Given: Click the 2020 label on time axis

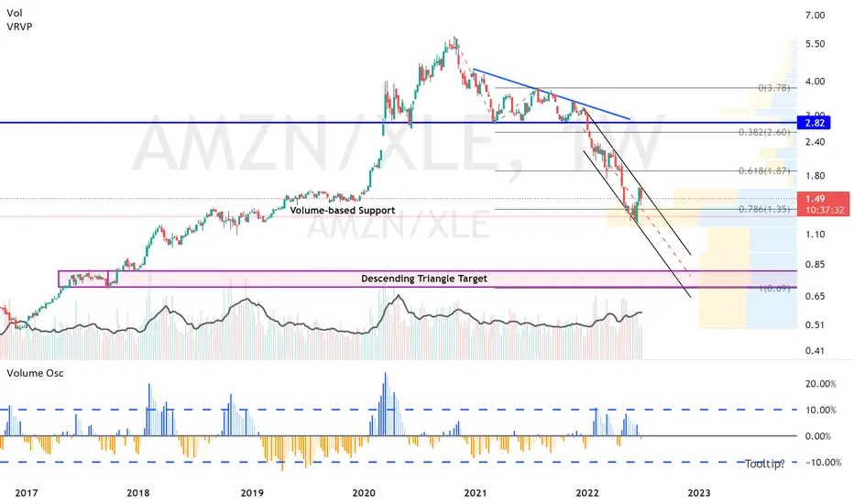Looking at the screenshot, I should point(364,493).
